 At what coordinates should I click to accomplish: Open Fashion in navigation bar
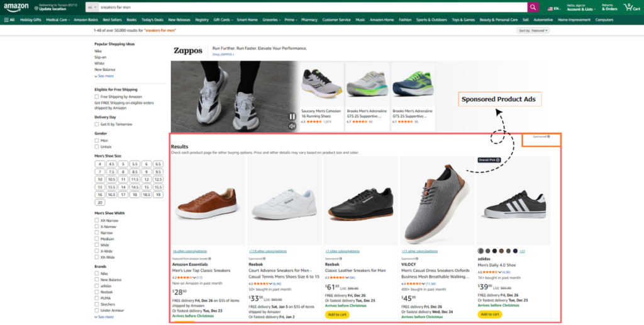(405, 20)
